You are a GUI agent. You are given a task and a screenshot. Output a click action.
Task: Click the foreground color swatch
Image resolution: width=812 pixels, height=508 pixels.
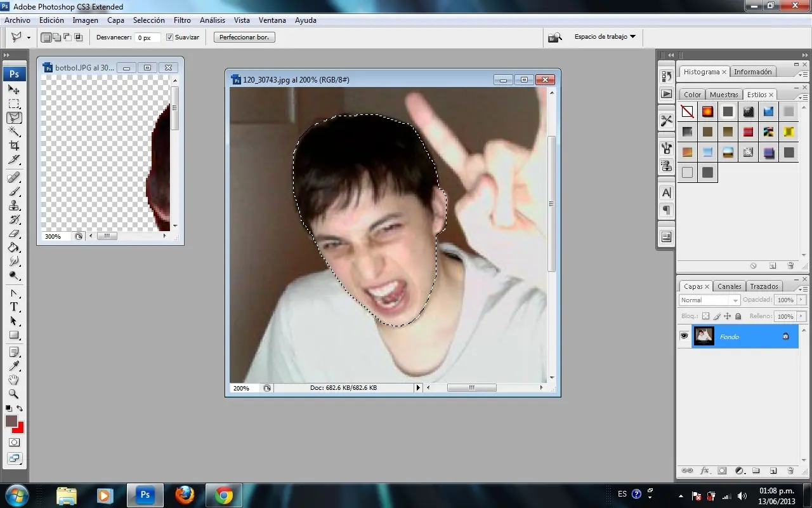click(x=11, y=421)
